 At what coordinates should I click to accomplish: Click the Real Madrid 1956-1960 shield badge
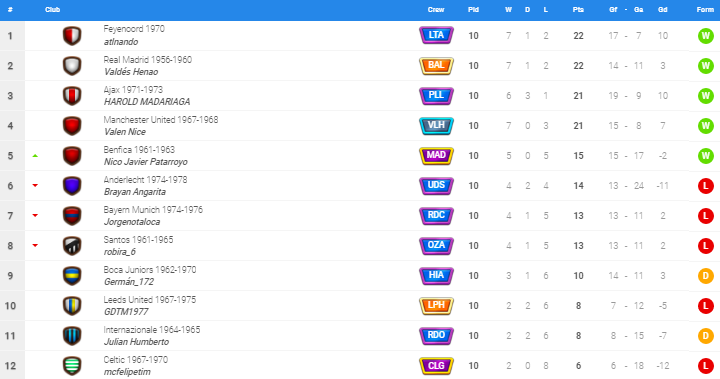point(72,66)
